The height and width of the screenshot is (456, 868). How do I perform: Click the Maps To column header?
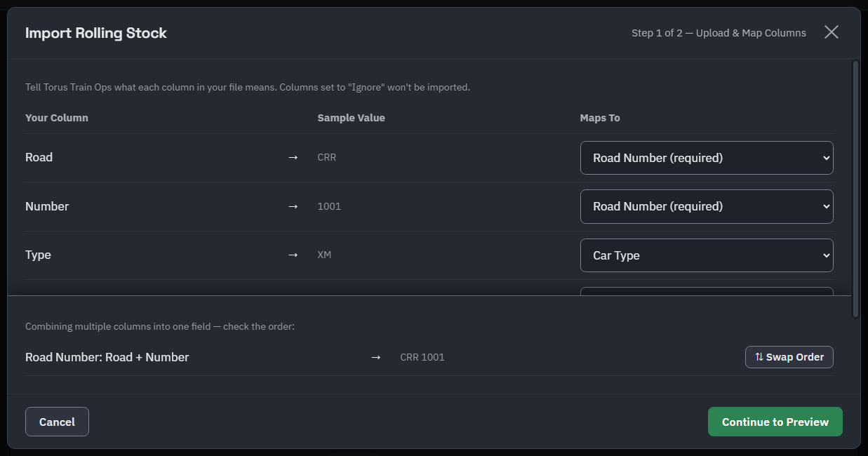(600, 118)
